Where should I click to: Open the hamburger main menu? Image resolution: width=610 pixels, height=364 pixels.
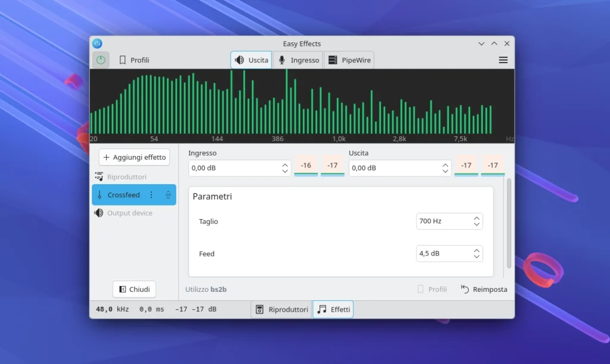(x=503, y=60)
